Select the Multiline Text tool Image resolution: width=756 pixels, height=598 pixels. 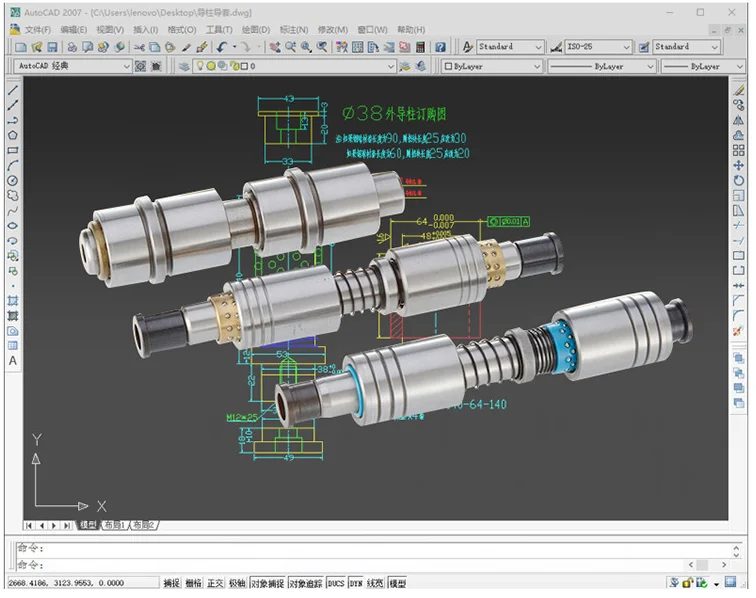(x=13, y=361)
